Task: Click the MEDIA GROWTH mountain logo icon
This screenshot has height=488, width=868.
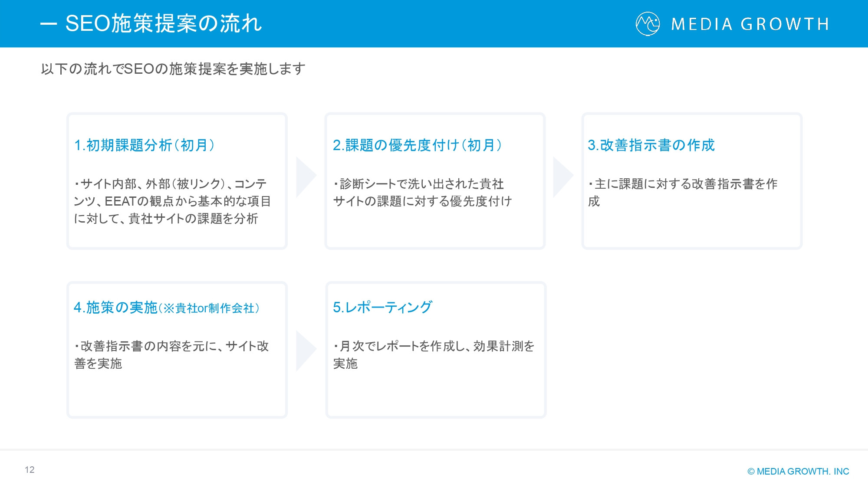Action: tap(648, 25)
